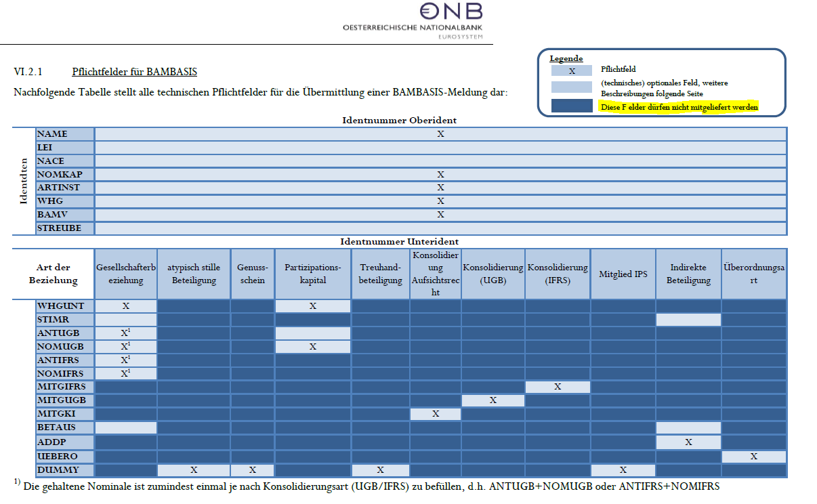The image size is (817, 504).
Task: Click the 'UEBERO' row label
Action: 65,457
